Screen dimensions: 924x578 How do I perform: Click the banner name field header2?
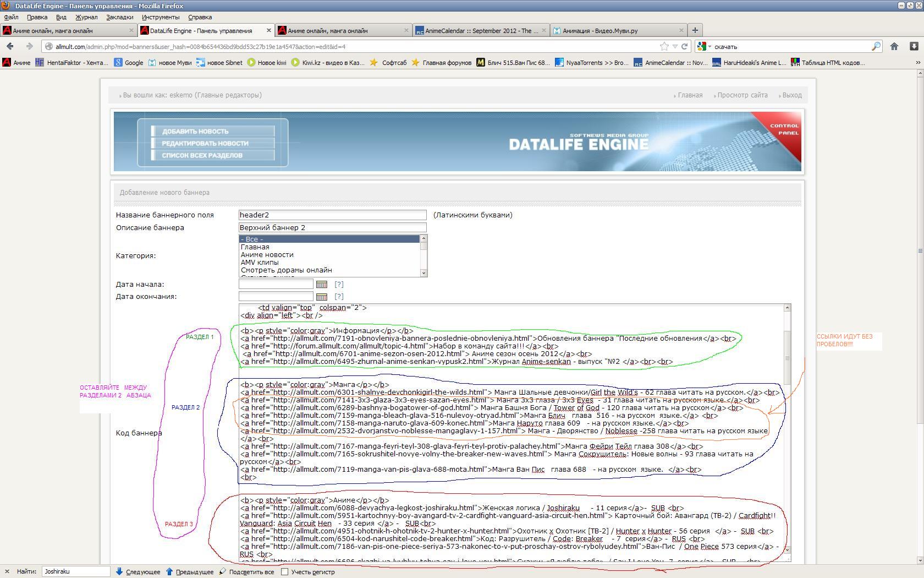click(333, 215)
